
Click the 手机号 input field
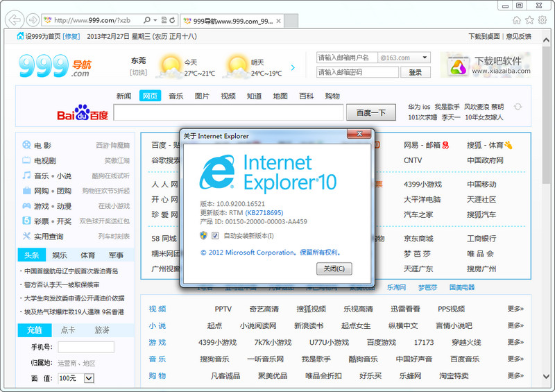tap(86, 347)
